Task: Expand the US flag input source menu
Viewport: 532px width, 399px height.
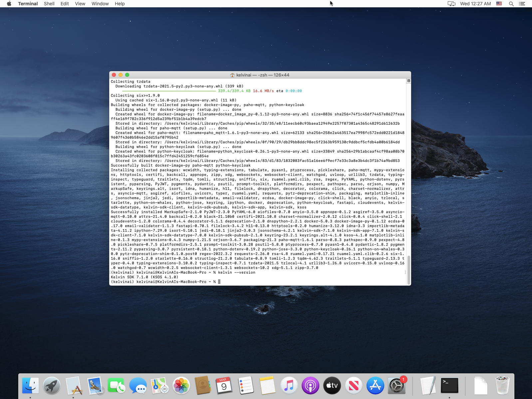Action: tap(499, 4)
